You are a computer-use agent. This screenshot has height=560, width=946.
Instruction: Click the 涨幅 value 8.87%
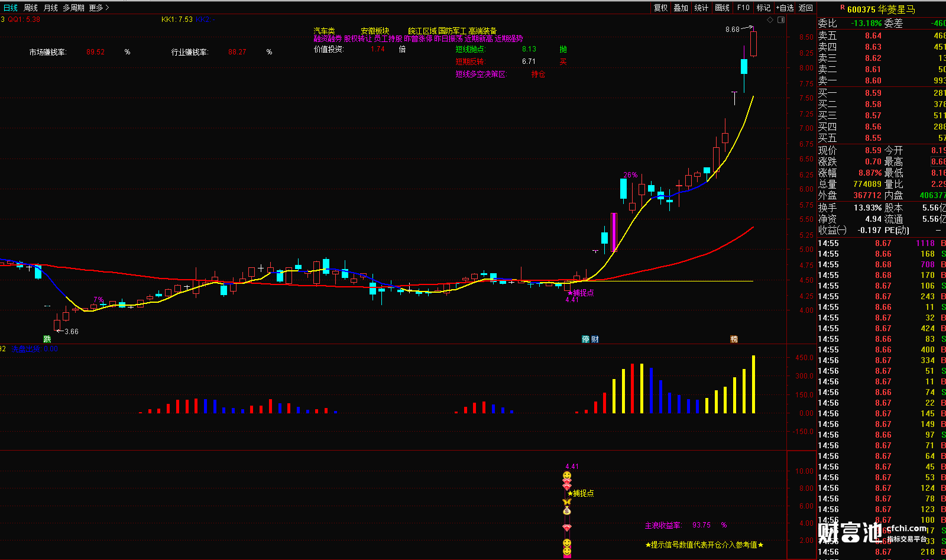tap(870, 173)
